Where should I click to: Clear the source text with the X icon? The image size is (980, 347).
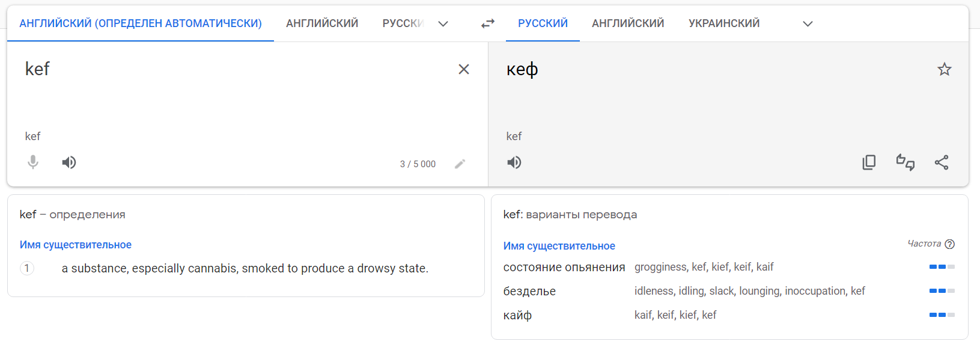tap(463, 69)
